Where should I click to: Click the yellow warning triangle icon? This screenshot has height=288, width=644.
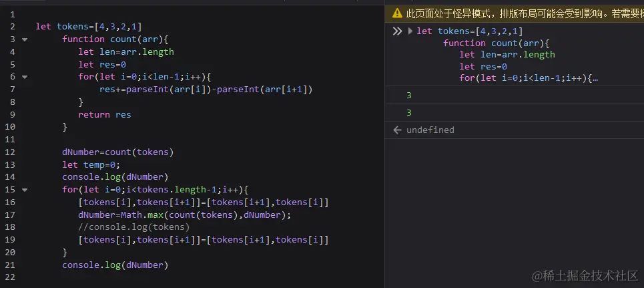point(397,13)
